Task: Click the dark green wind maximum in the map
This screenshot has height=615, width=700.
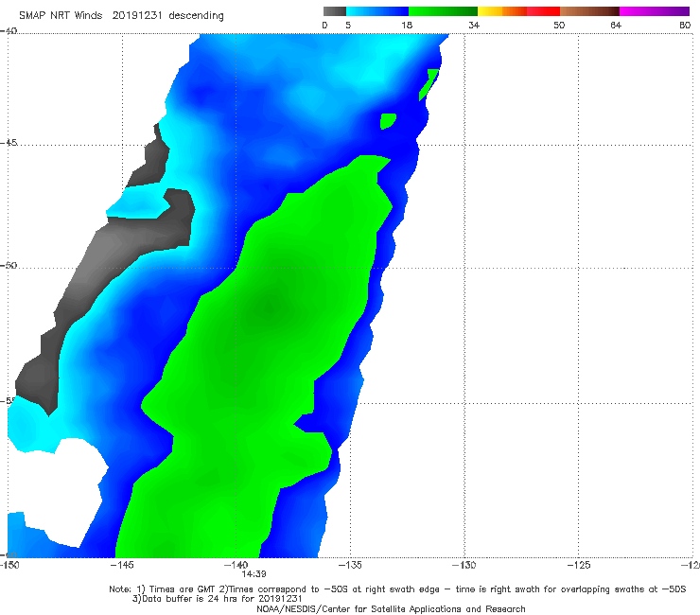Action: pos(269,307)
